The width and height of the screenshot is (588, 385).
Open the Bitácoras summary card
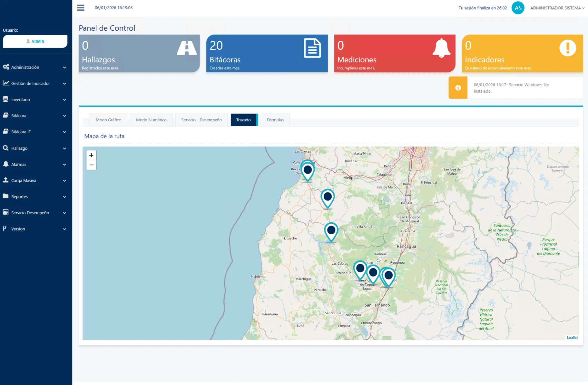(x=267, y=53)
